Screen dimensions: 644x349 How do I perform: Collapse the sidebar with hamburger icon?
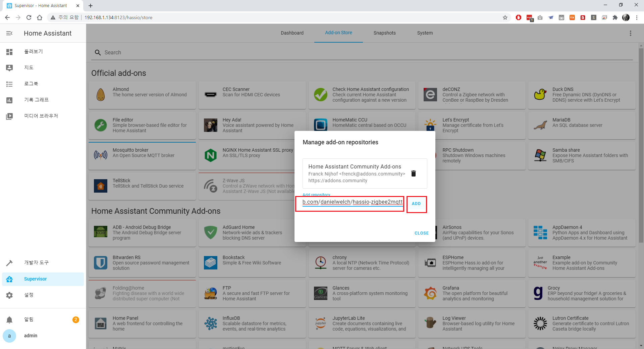(x=9, y=33)
